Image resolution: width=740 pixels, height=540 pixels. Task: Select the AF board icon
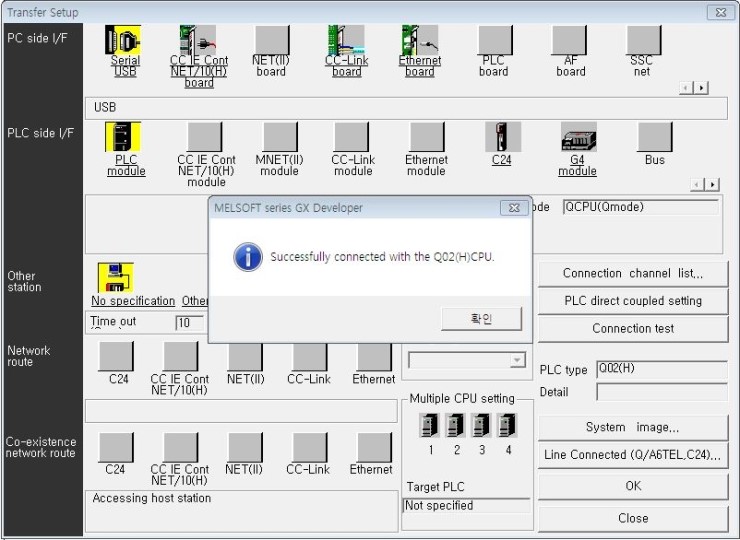[569, 40]
